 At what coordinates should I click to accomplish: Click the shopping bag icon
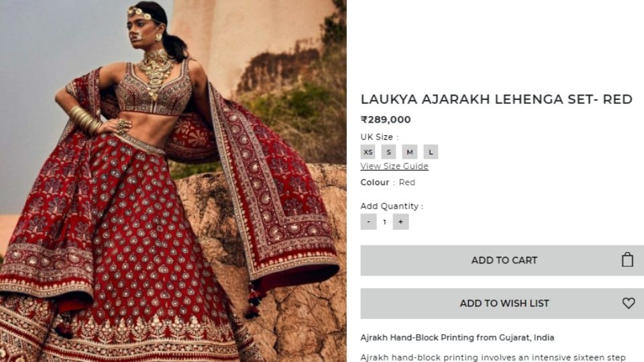point(627,260)
